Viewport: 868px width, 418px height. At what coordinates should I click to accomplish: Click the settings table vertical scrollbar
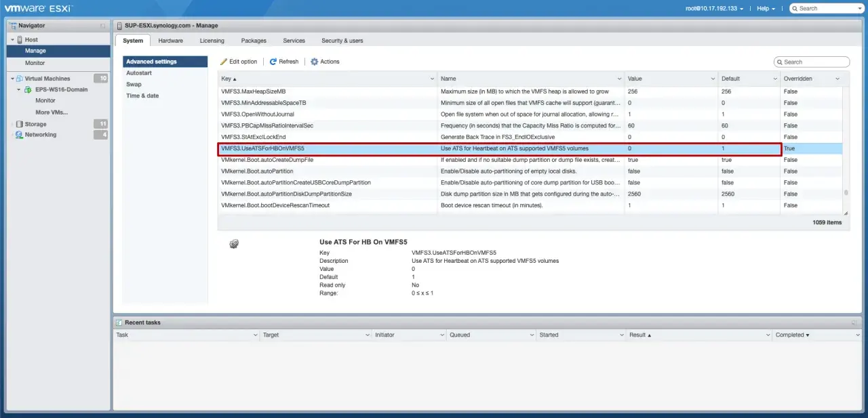tap(846, 192)
